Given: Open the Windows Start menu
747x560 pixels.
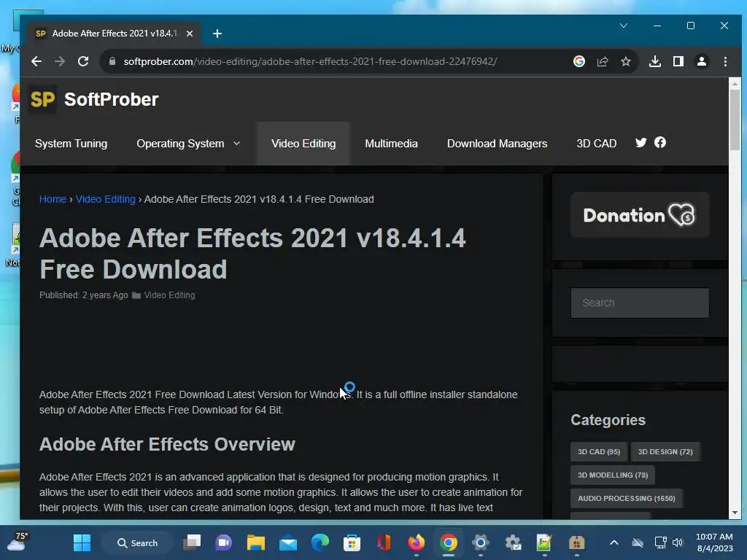Looking at the screenshot, I should point(82,542).
